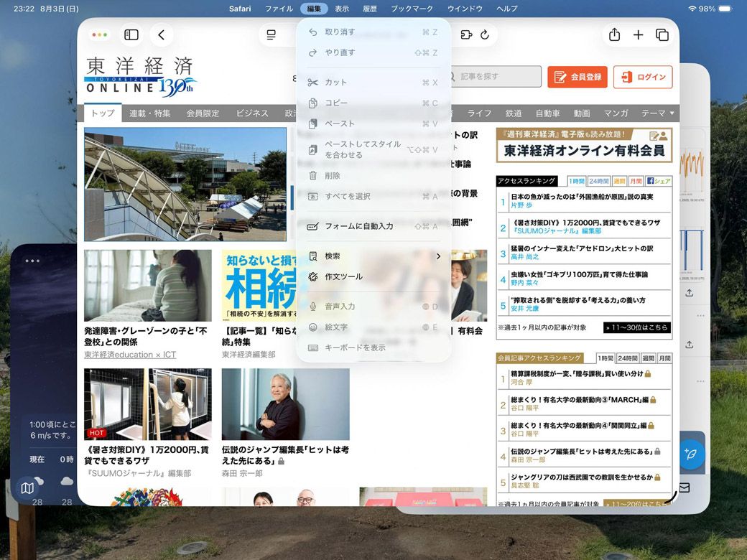This screenshot has height=560, width=747.
Task: Show the tab overview icon
Action: (662, 34)
